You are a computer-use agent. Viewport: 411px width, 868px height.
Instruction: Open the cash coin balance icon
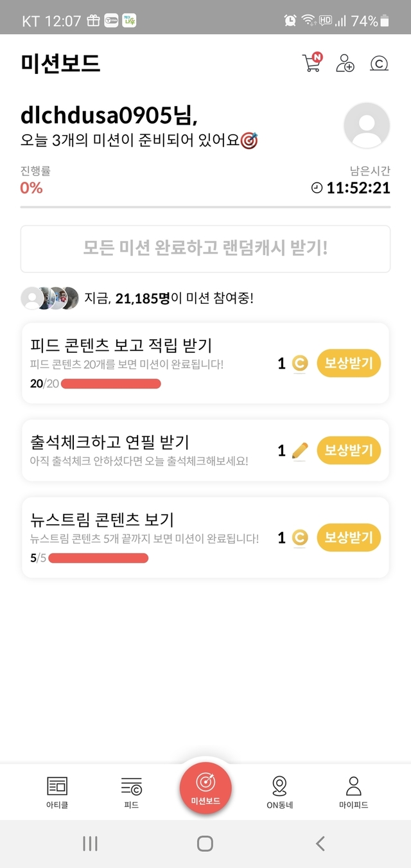[380, 63]
